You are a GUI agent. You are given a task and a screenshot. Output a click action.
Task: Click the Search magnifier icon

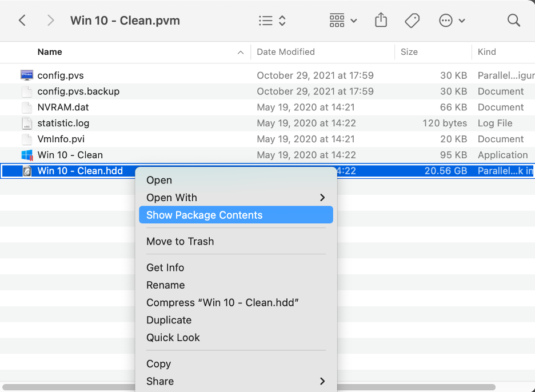pyautogui.click(x=513, y=21)
